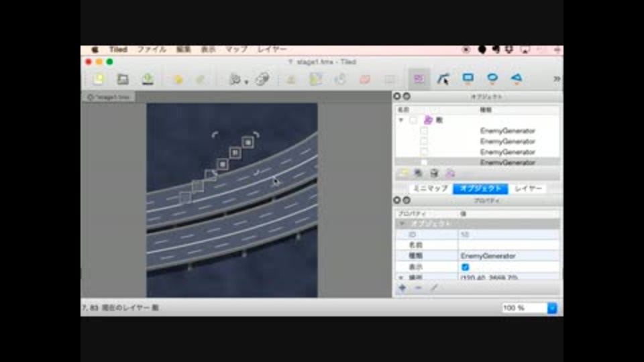The width and height of the screenshot is (644, 362).
Task: Expand the position property row
Action: (x=401, y=278)
